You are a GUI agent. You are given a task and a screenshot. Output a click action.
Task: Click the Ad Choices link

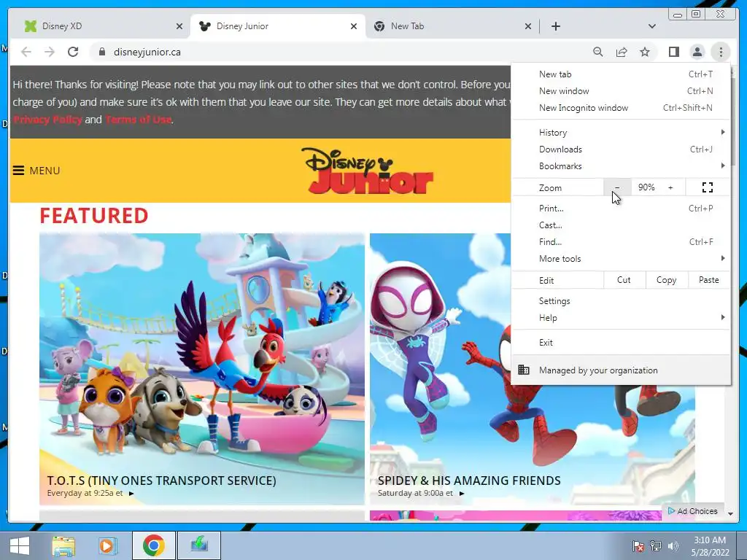pyautogui.click(x=693, y=511)
